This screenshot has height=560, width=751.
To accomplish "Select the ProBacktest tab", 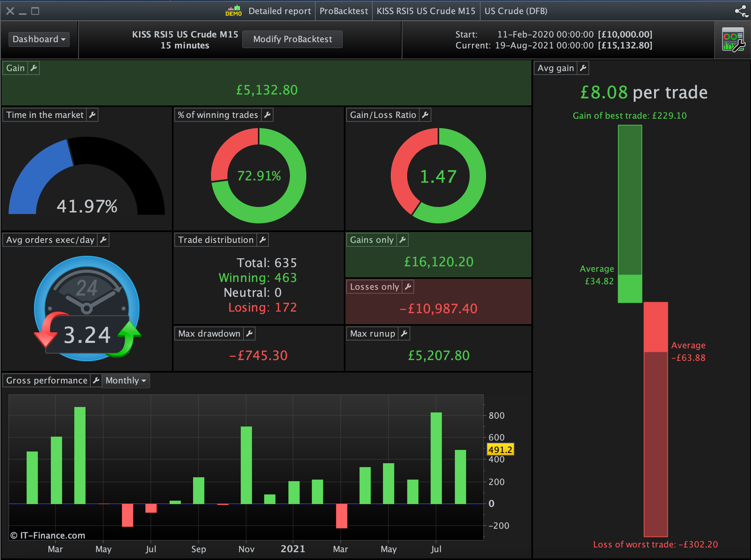I will tap(343, 11).
